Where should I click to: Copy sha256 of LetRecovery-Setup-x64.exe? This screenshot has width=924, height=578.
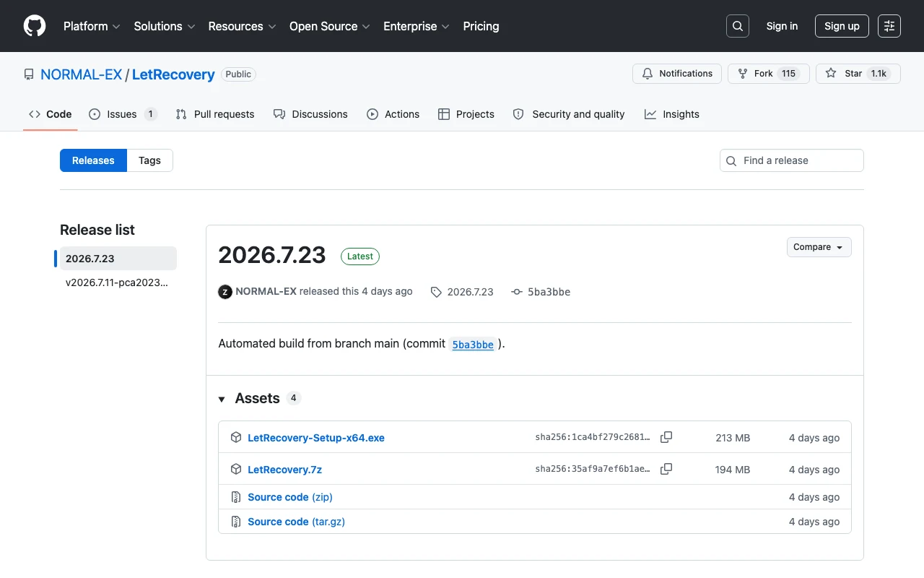[666, 437]
